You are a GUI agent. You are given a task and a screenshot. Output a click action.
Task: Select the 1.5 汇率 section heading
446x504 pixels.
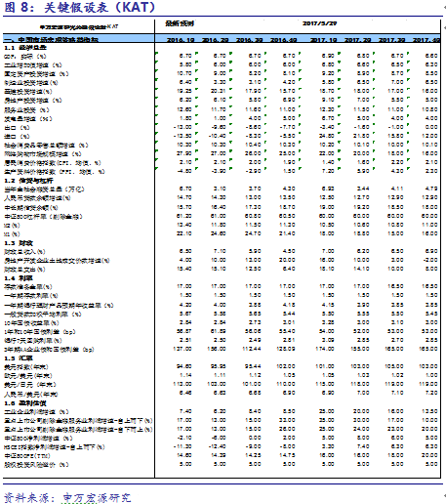19,358
